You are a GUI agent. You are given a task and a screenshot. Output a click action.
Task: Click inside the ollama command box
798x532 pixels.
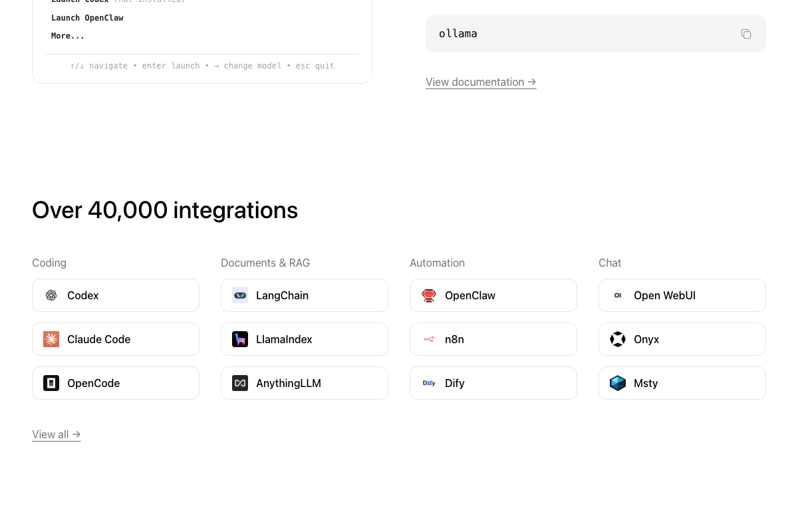[x=585, y=33]
